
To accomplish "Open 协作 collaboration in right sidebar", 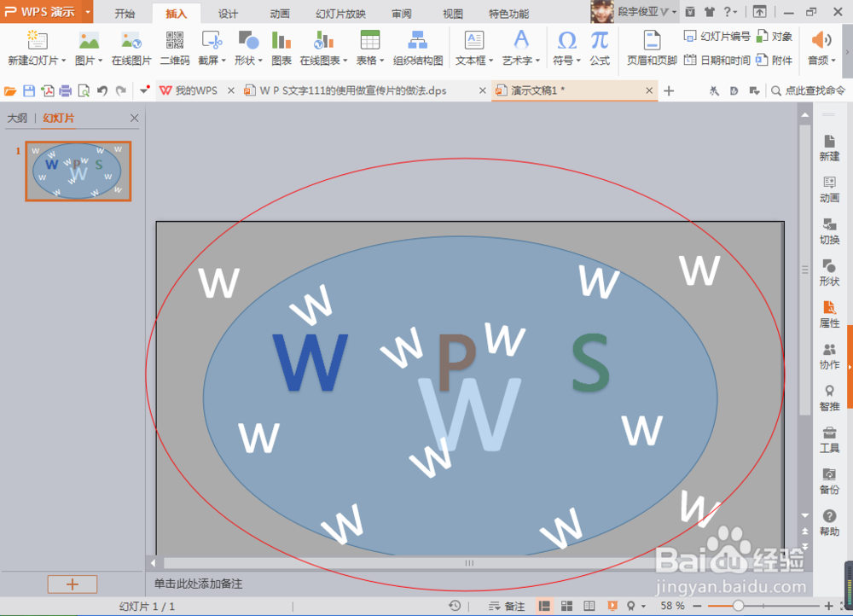I will point(829,356).
